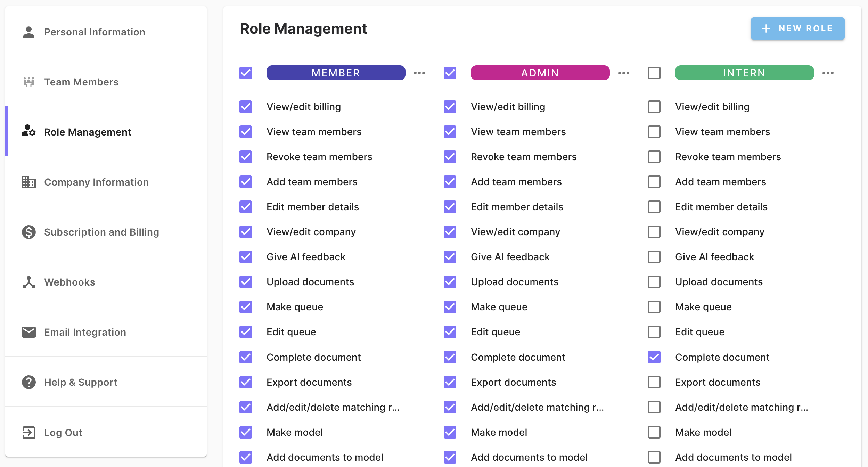Click the Help & Support question icon

click(29, 382)
